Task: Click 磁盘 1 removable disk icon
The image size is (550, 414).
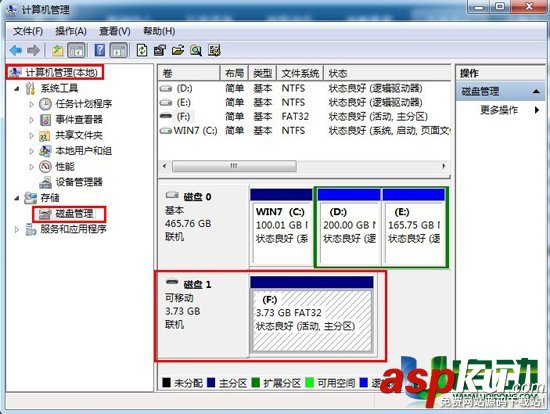Action: 172,281
